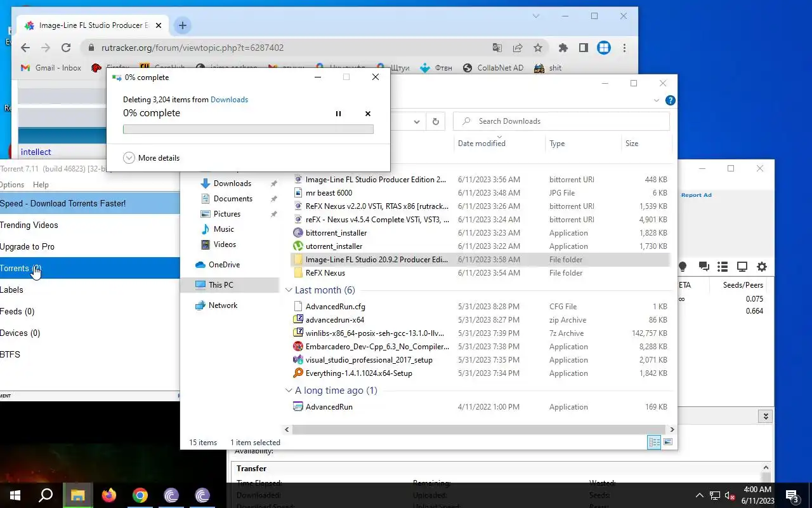The height and width of the screenshot is (508, 812).
Task: Click the deletion progress bar
Action: pos(248,130)
